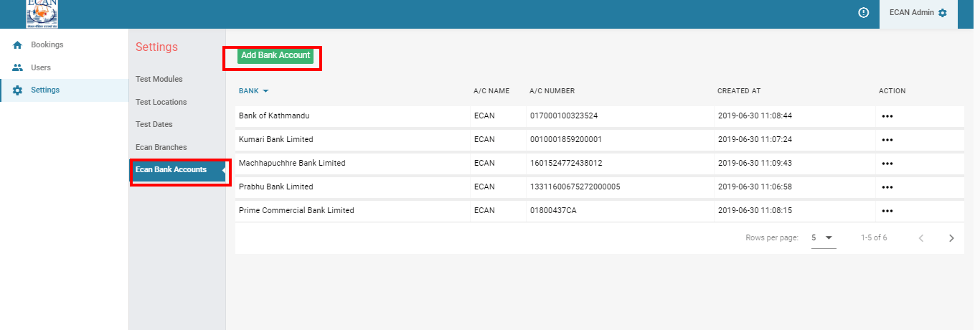Select the Prime Commercial Bank Limited cell
Viewport: 980px width, 330px height.
click(x=296, y=210)
